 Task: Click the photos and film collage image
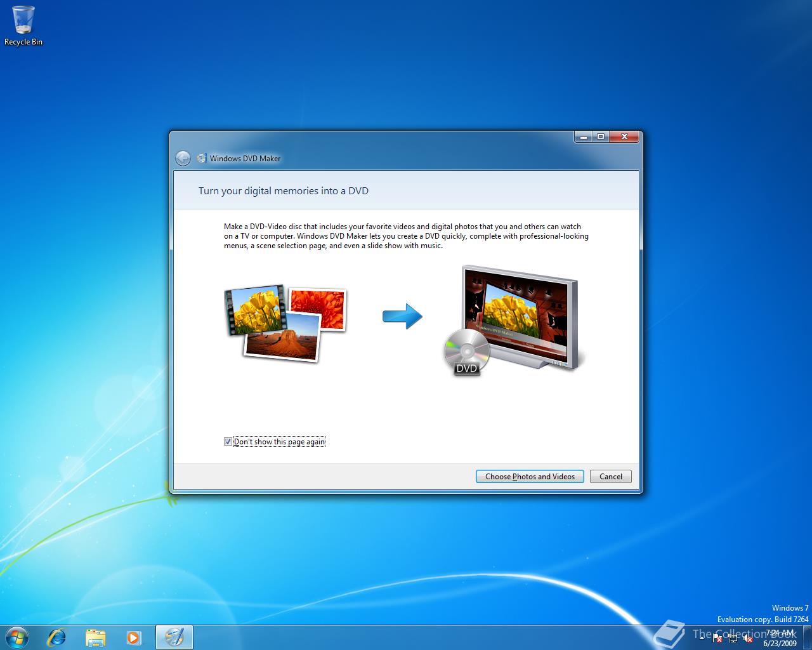click(285, 323)
